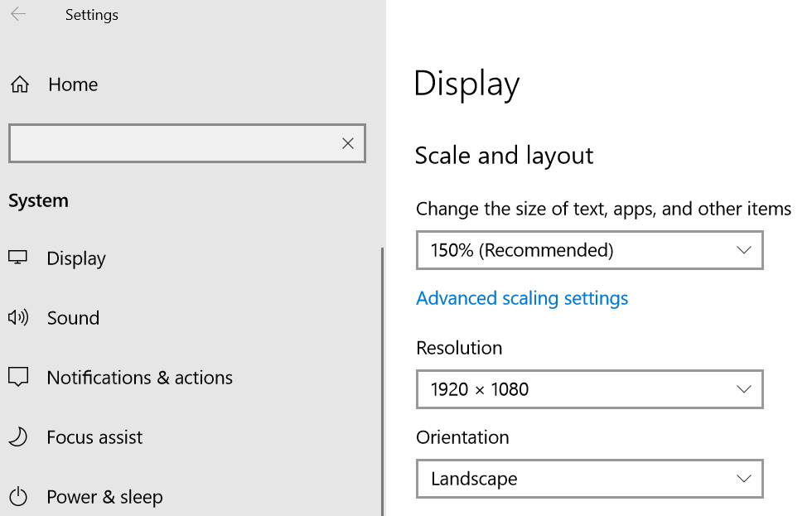This screenshot has height=516, width=812.
Task: Open Advanced scaling settings link
Action: pos(522,298)
